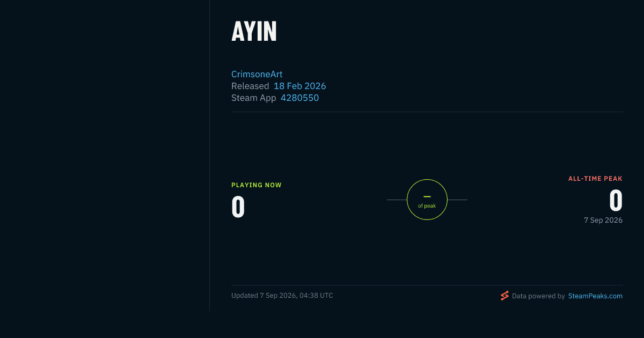Open the SteamPeaks.com link
This screenshot has width=644, height=338.
pyautogui.click(x=595, y=296)
